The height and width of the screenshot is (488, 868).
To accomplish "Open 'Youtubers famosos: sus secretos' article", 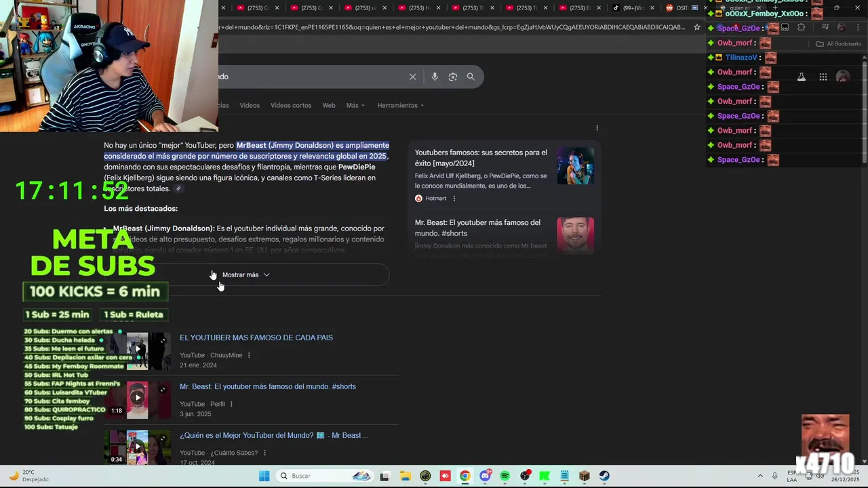I will click(x=481, y=158).
